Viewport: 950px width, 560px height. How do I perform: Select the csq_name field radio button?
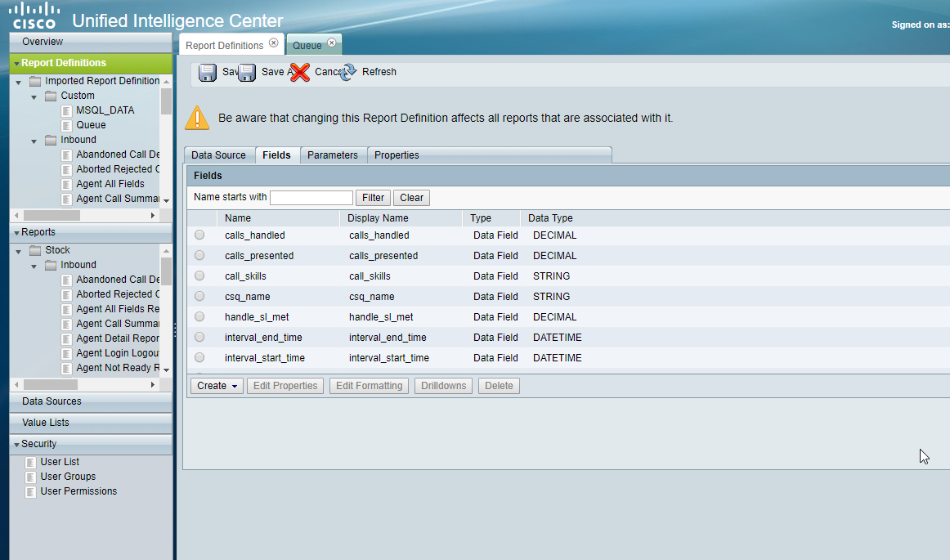click(x=199, y=296)
